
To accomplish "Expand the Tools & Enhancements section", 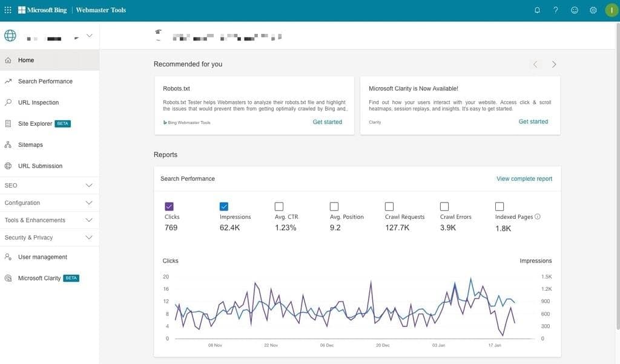I will 50,220.
